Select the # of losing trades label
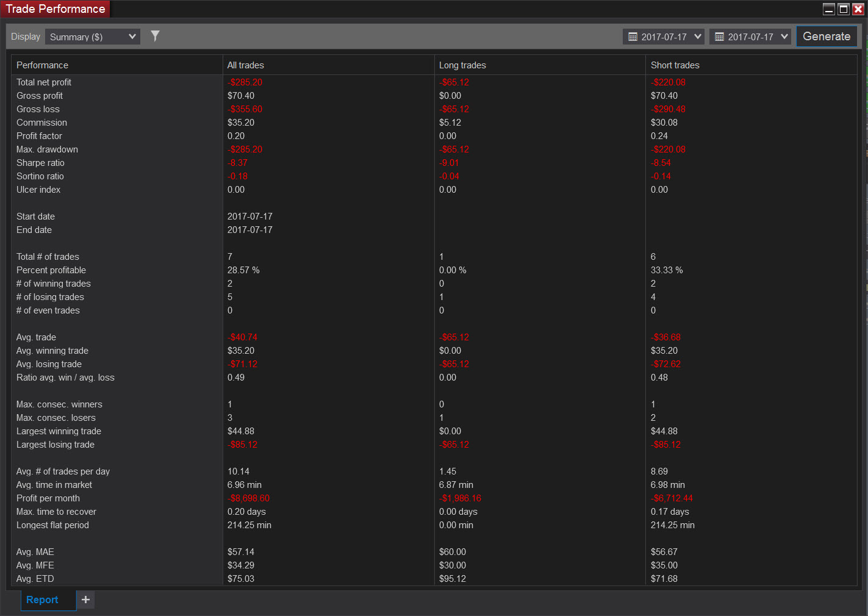The image size is (868, 616). pos(50,297)
